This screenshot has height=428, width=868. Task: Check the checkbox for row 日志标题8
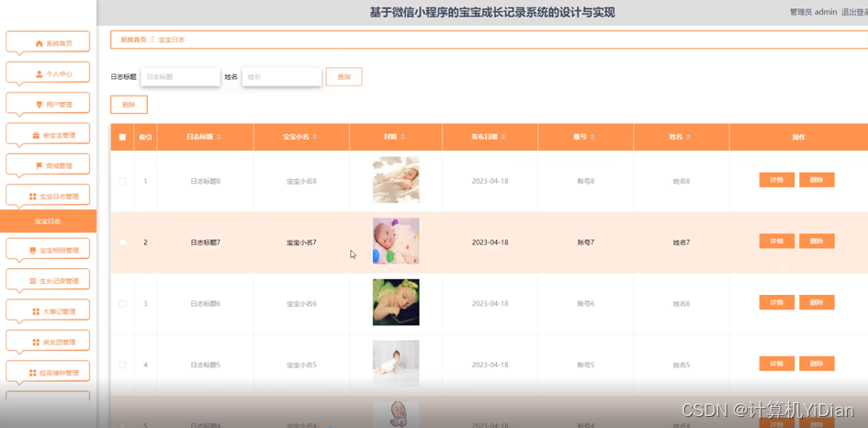(x=122, y=181)
